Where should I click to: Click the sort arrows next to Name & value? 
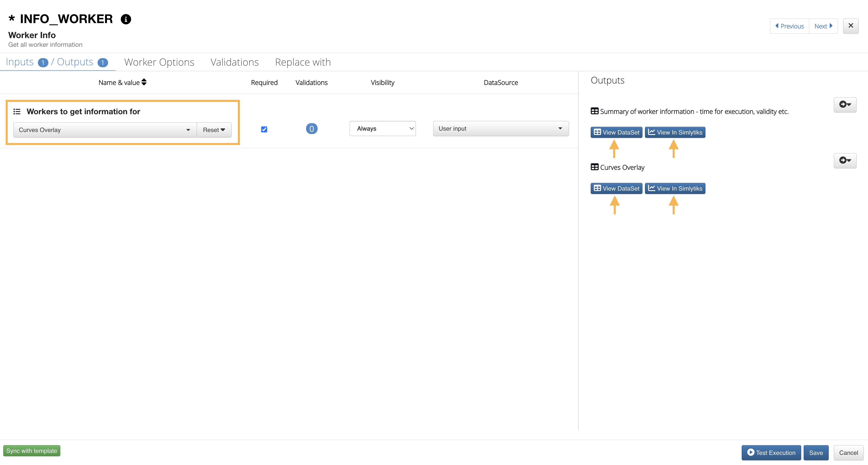(x=144, y=82)
